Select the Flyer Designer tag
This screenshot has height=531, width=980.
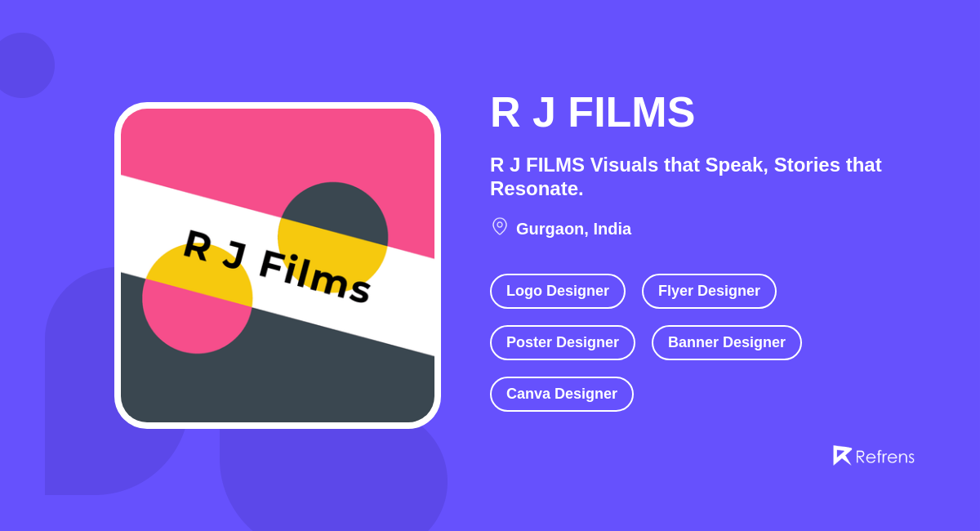pyautogui.click(x=709, y=291)
